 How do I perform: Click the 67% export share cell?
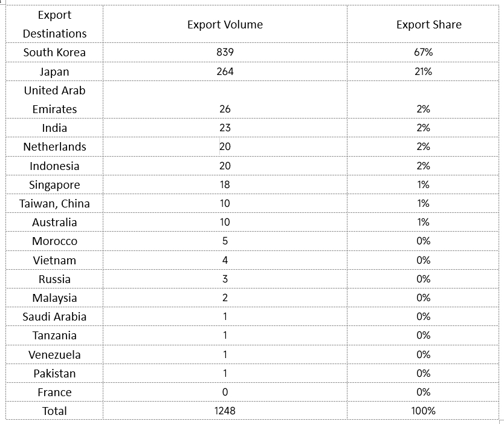click(423, 52)
